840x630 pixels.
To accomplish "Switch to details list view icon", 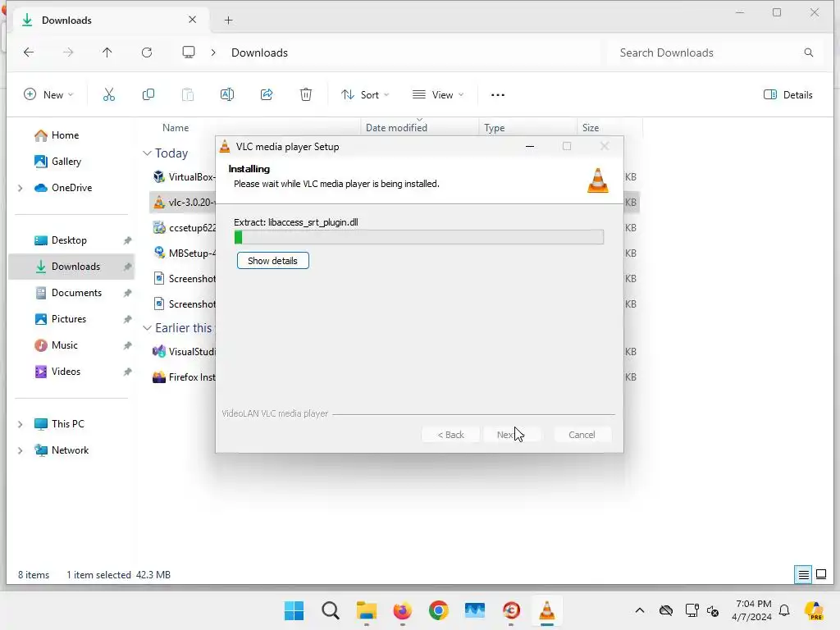I will [804, 575].
